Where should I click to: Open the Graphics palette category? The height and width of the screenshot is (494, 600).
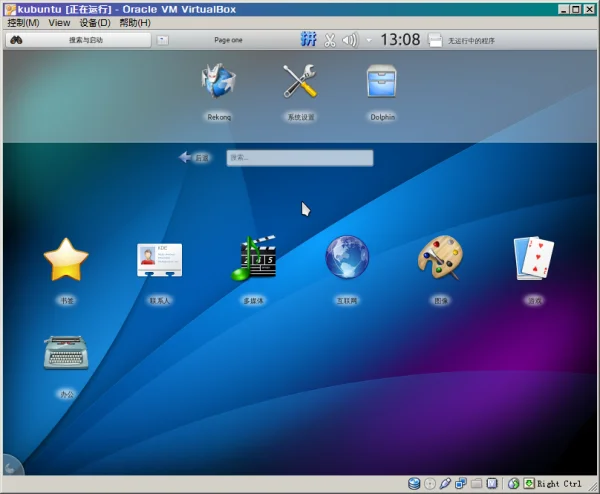tap(440, 258)
